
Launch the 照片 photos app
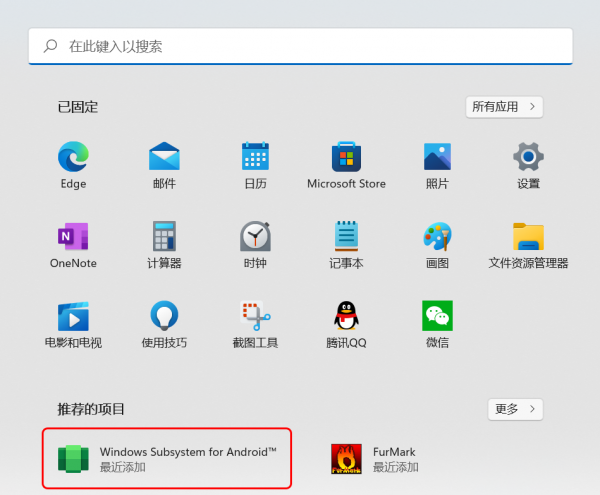(437, 165)
